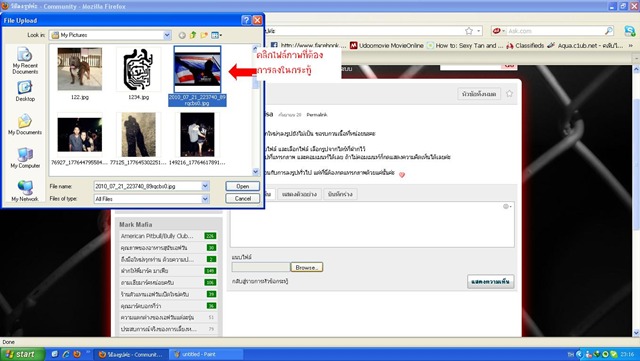The width and height of the screenshot is (640, 361).
Task: Select the flag image 2010_07_21 thumbnail
Action: click(x=197, y=69)
